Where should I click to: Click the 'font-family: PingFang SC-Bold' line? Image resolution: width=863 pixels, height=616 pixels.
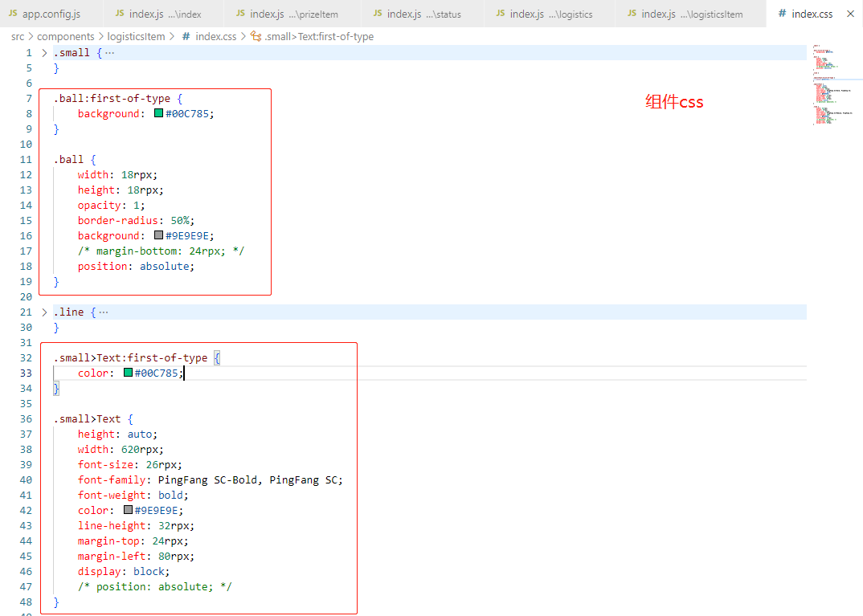coord(211,479)
